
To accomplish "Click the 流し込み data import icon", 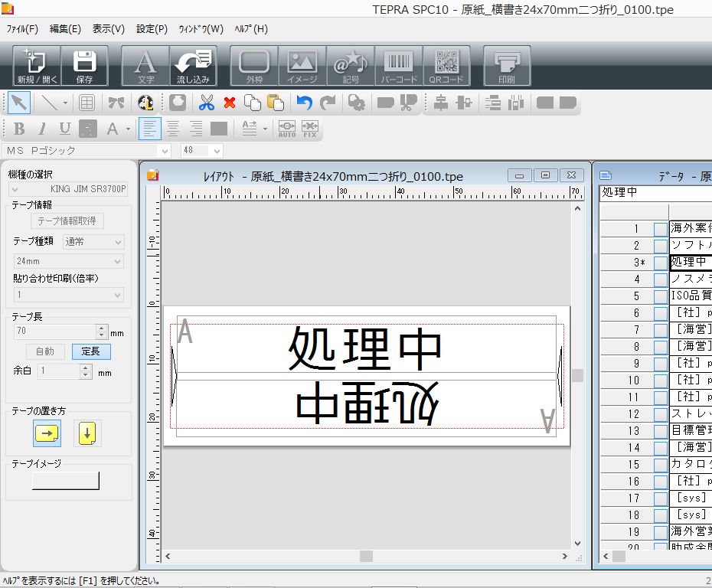I will [x=193, y=67].
